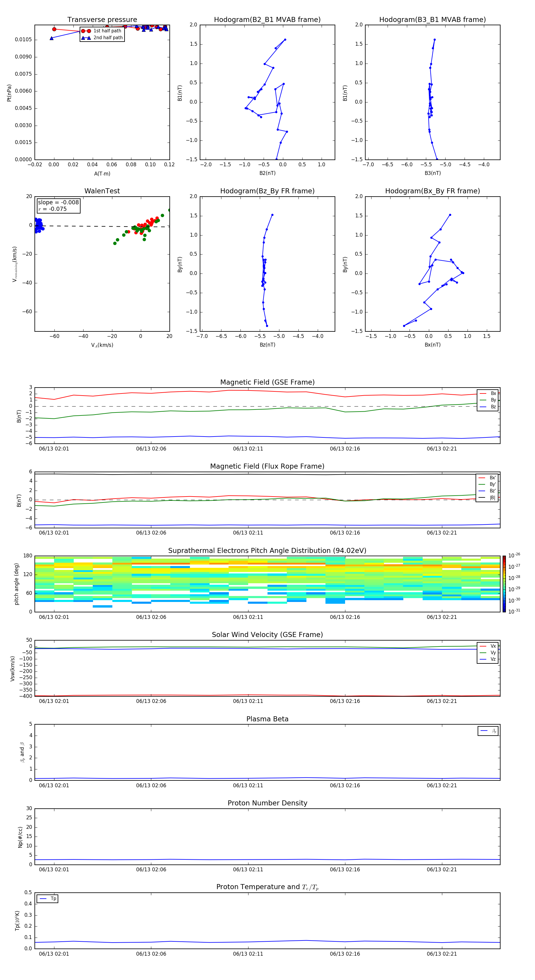Click the 'A(T·m)' x-axis label
This screenshot has width=535, height=980.
click(102, 173)
